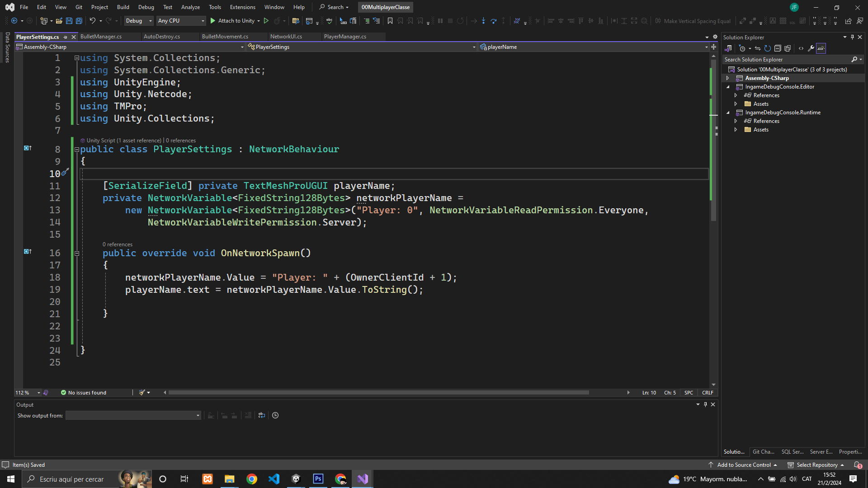Open the Extensions menu
The image size is (868, 488).
242,7
